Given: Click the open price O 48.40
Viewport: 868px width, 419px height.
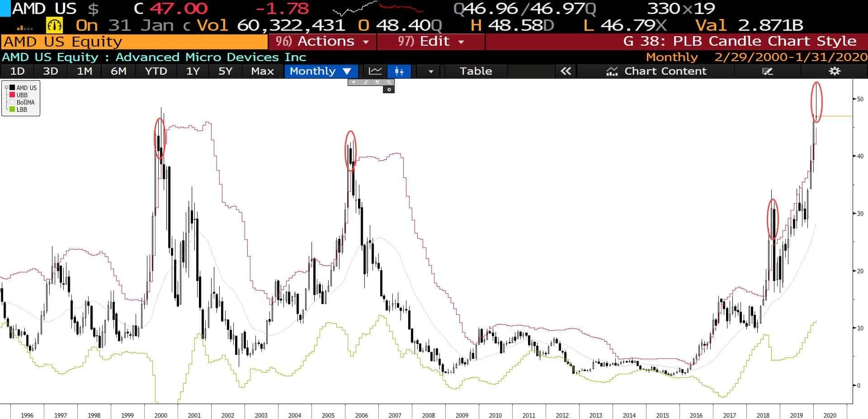Looking at the screenshot, I should pos(400,25).
